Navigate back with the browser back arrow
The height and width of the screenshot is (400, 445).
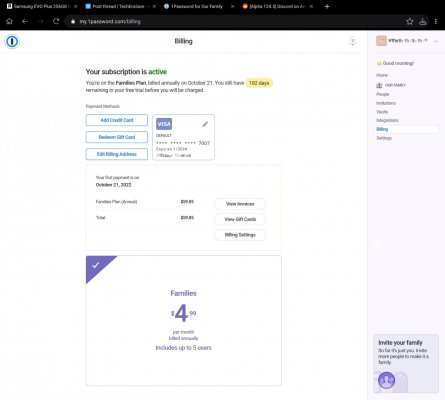click(x=25, y=21)
